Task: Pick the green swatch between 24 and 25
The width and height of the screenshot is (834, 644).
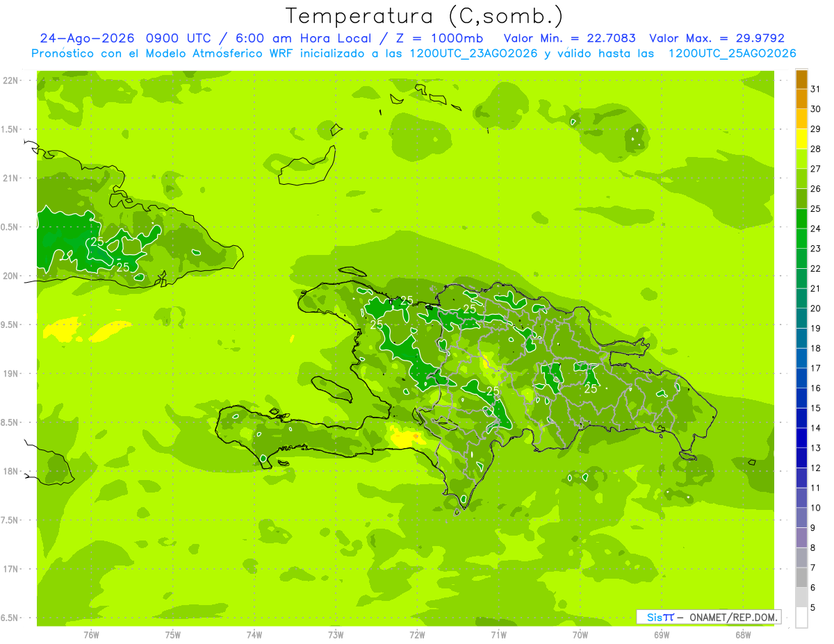Action: (801, 219)
